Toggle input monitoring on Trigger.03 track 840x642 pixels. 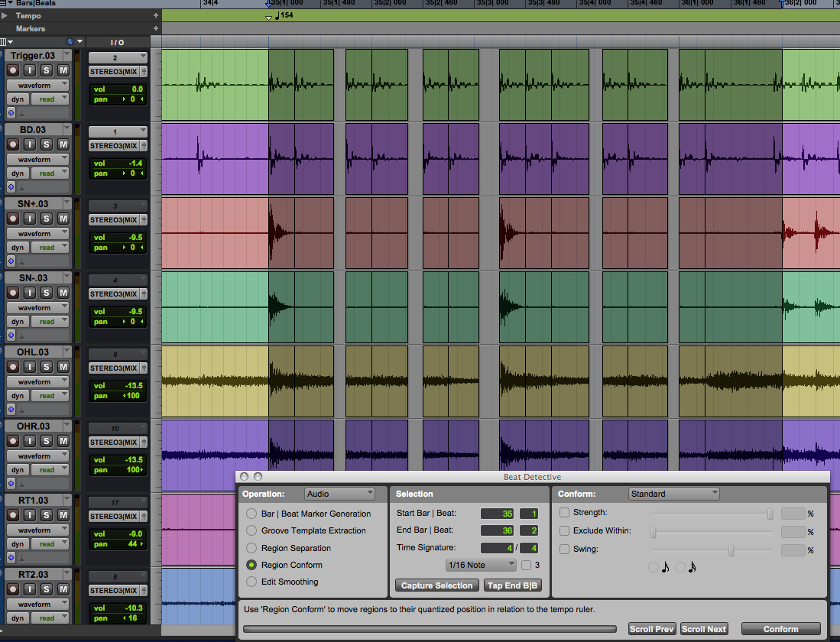(x=30, y=70)
